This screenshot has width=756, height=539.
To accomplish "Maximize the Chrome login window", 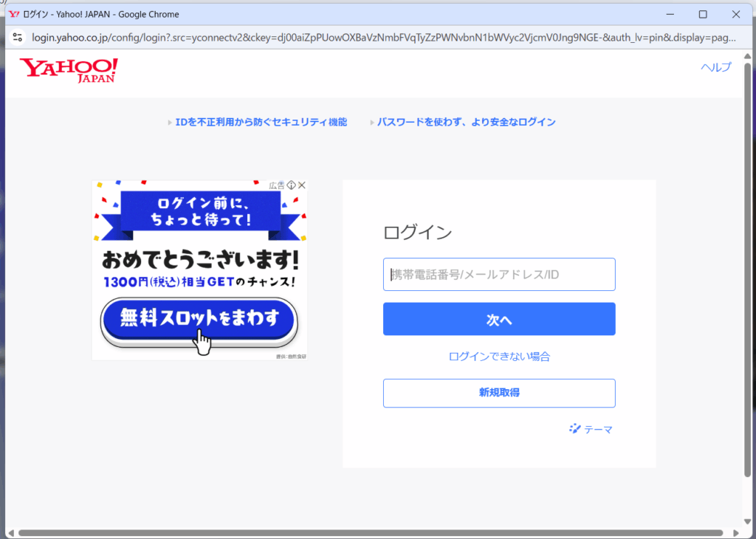I will pyautogui.click(x=703, y=15).
